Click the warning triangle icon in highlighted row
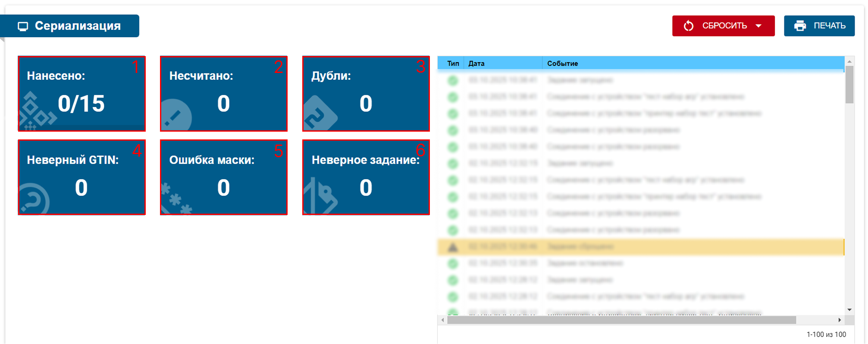The width and height of the screenshot is (868, 344). [x=453, y=247]
